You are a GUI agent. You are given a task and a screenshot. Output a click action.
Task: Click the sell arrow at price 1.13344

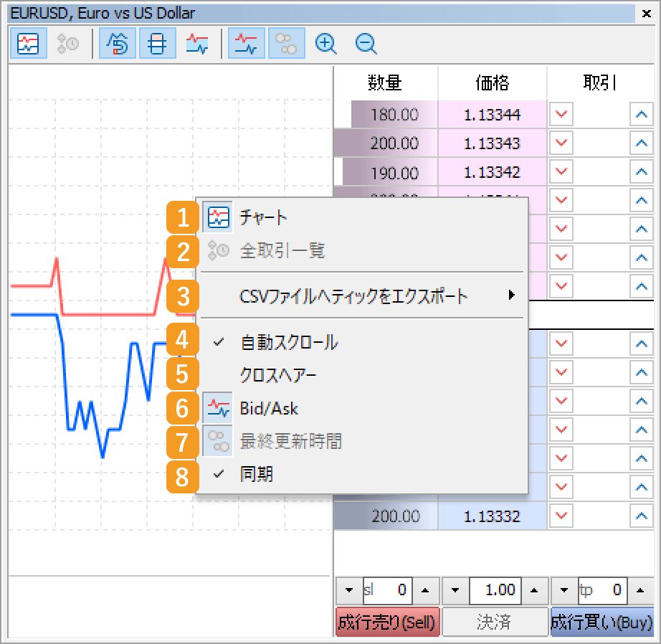click(x=561, y=114)
